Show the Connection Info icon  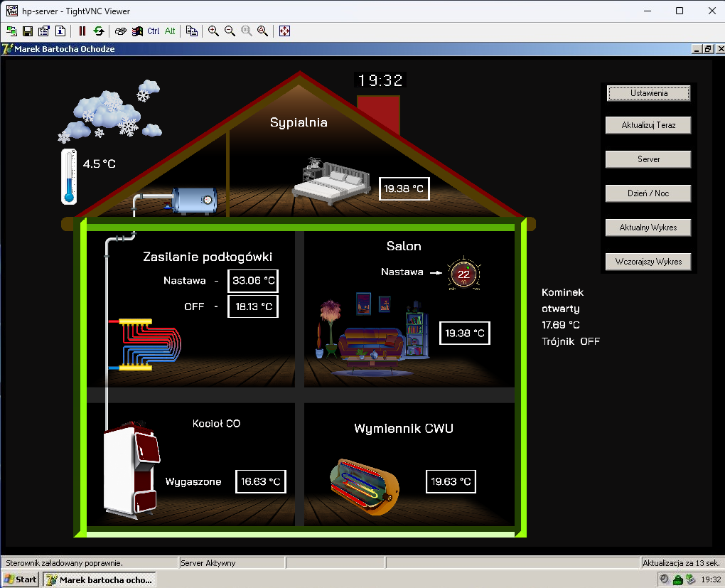point(60,31)
